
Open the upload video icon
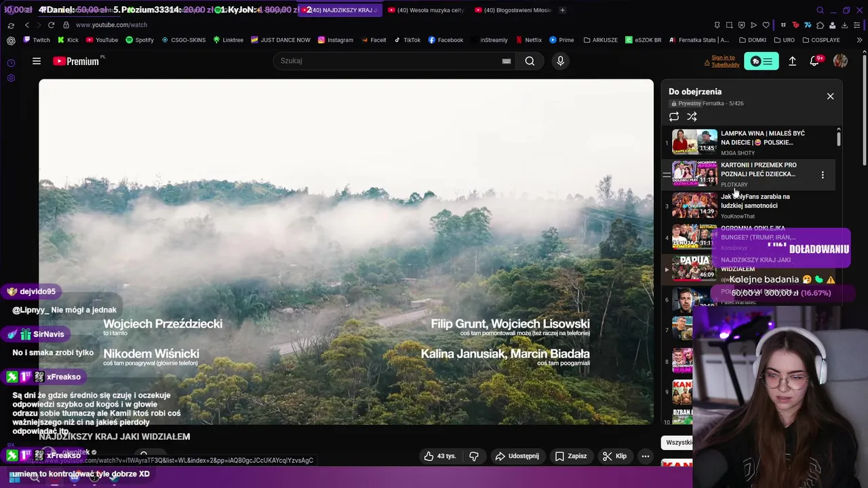click(x=792, y=61)
